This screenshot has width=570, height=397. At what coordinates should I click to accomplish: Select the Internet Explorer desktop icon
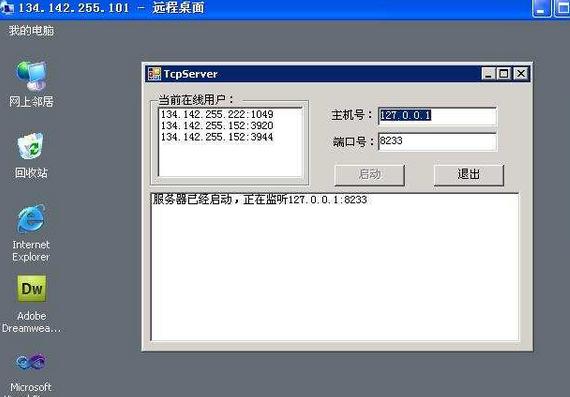(31, 233)
